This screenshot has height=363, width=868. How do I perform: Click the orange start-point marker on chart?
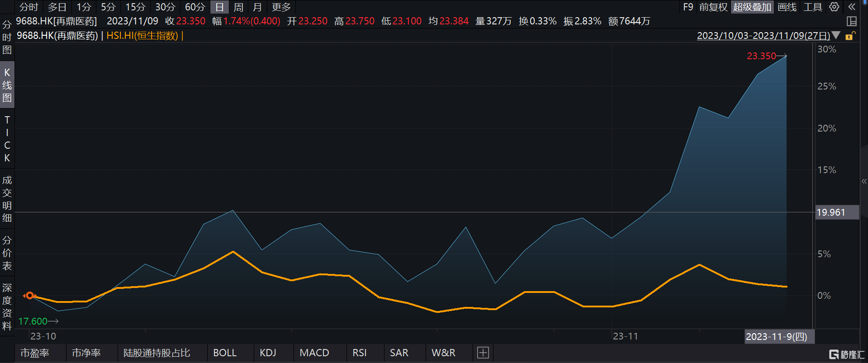[30, 296]
